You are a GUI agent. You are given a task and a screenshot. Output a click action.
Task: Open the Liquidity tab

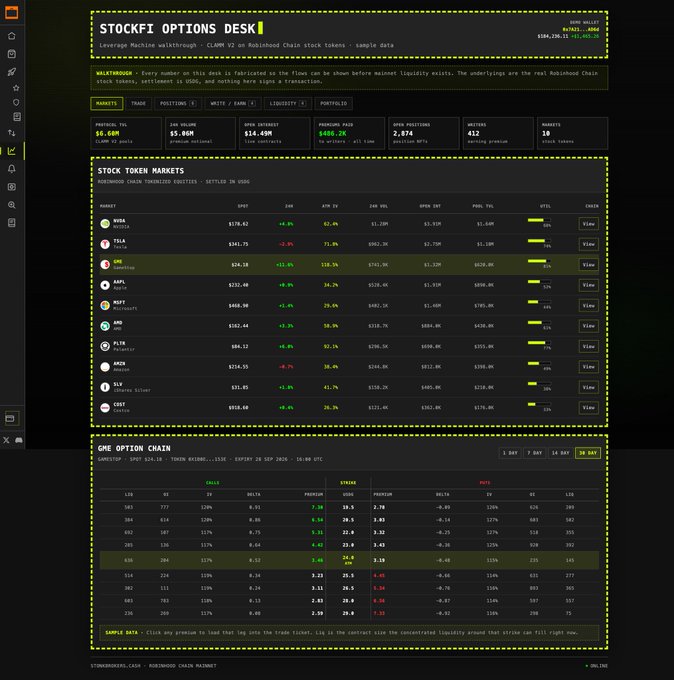[x=288, y=104]
